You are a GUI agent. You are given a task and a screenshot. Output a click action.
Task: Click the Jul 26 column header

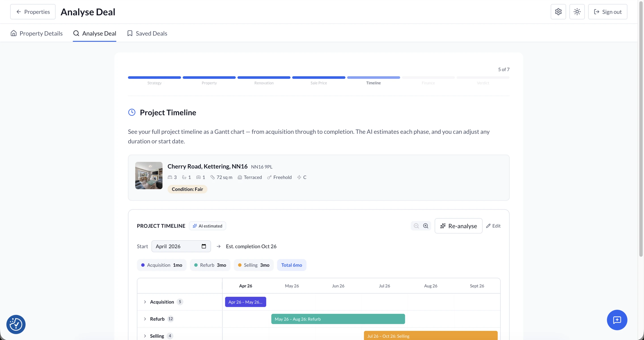tap(384, 286)
